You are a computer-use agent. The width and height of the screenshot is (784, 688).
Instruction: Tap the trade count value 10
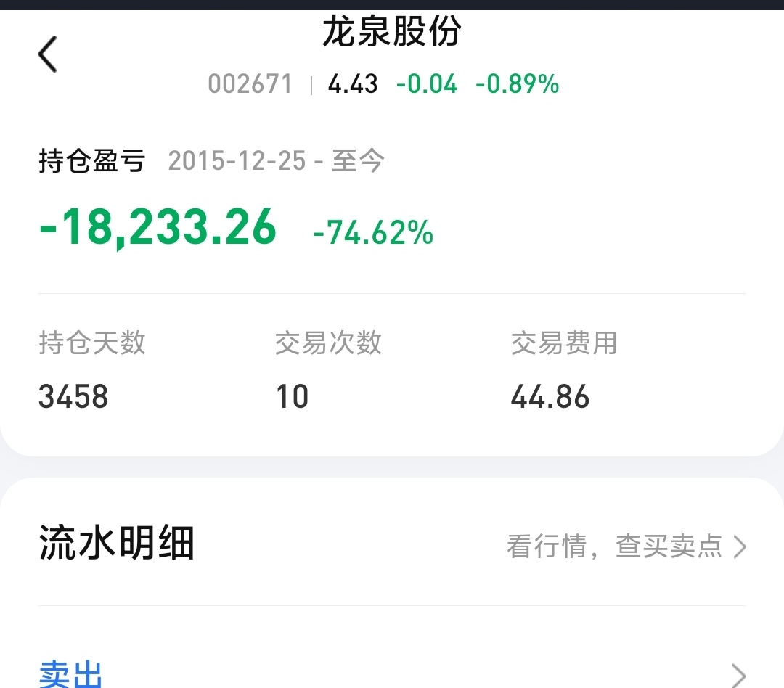click(292, 396)
